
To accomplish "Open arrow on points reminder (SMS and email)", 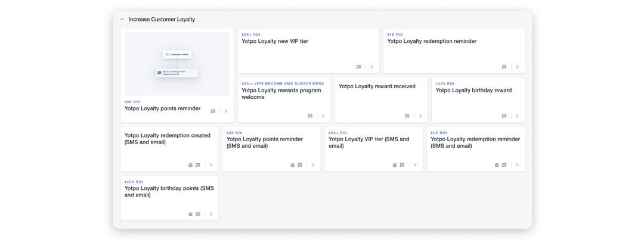I will (x=313, y=165).
